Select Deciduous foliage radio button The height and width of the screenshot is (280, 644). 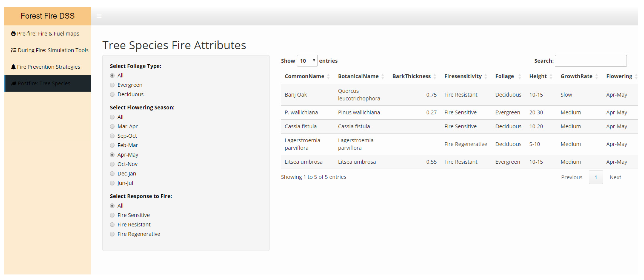112,94
